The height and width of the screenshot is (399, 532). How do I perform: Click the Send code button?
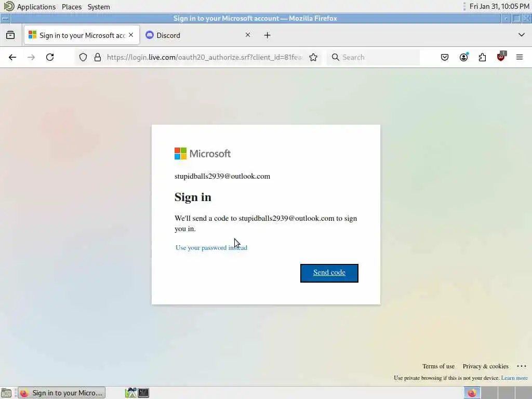pos(329,273)
